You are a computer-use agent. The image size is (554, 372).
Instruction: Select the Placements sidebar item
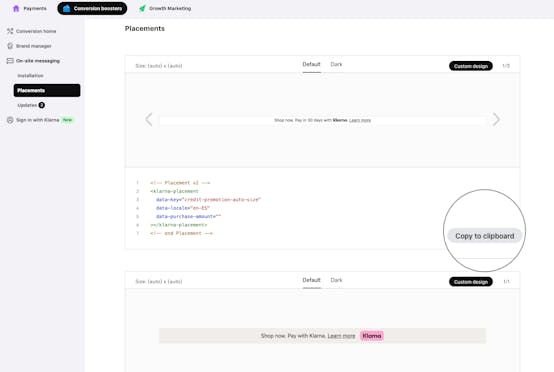pos(47,90)
